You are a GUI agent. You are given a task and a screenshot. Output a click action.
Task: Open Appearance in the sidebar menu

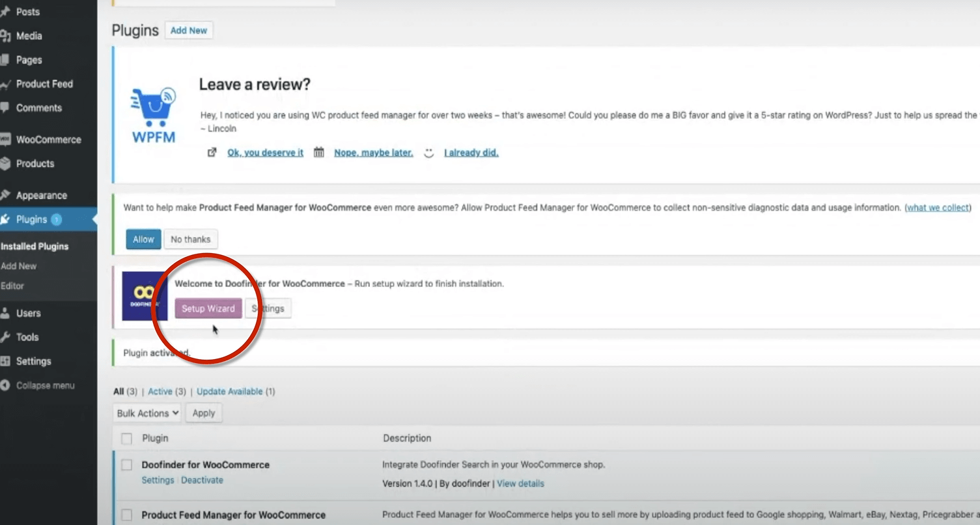(42, 195)
